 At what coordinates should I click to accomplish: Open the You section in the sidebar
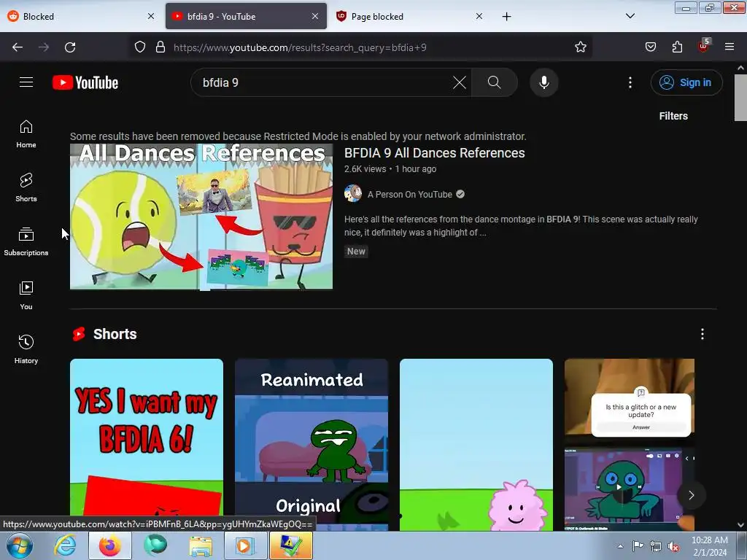coord(26,296)
